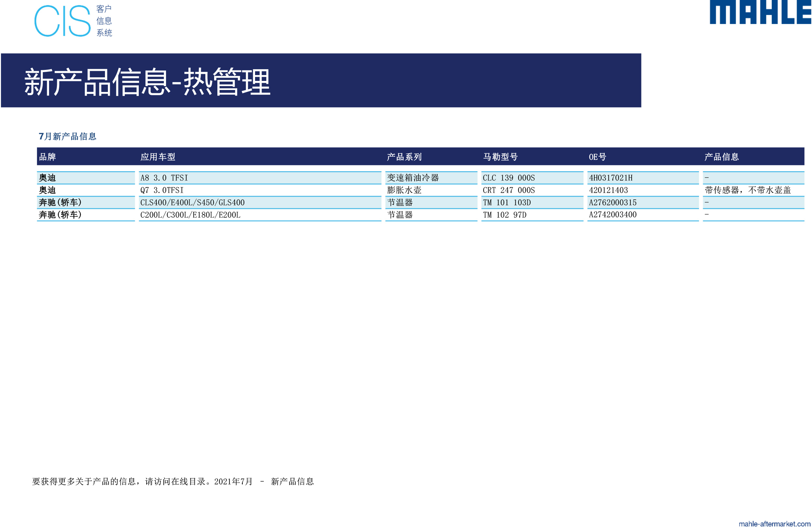Select model number CRT 247 000S
The width and height of the screenshot is (812, 528).
click(x=532, y=190)
